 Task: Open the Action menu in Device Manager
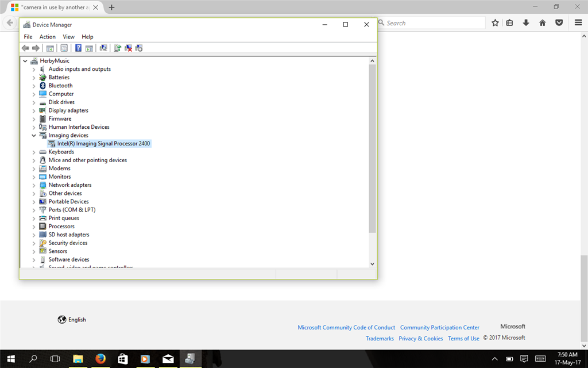click(x=48, y=37)
